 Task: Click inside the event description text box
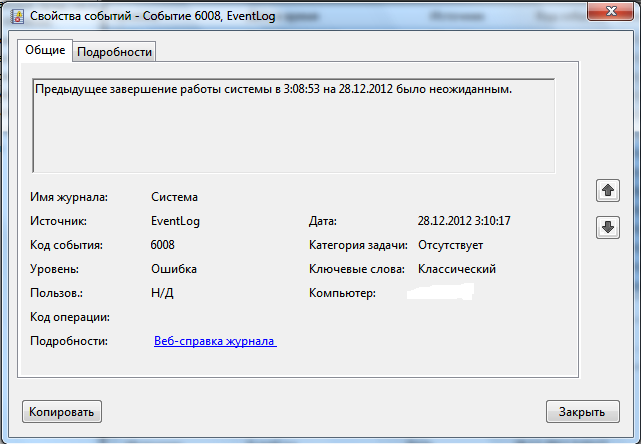point(294,126)
